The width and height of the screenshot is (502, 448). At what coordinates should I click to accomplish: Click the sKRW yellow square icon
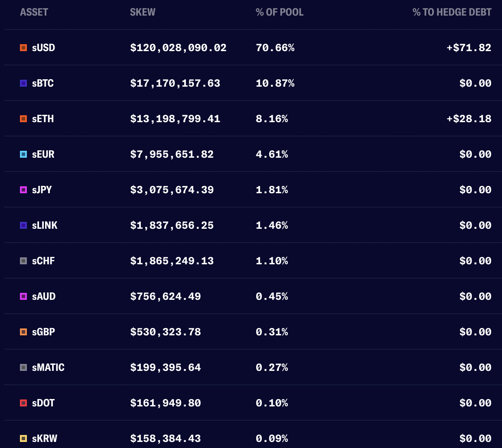pos(23,438)
